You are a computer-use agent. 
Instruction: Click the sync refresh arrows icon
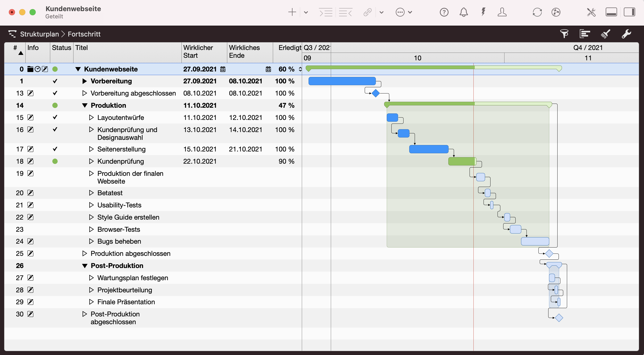coord(537,12)
